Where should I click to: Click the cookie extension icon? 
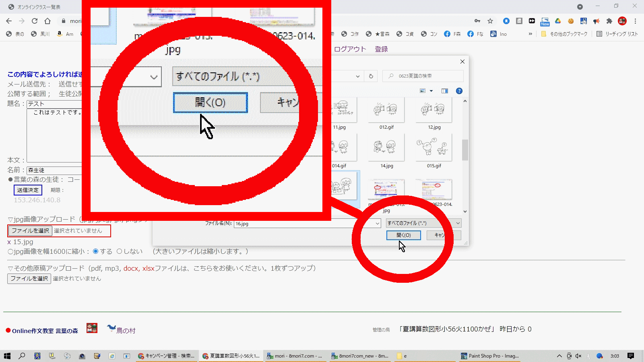[x=571, y=21]
